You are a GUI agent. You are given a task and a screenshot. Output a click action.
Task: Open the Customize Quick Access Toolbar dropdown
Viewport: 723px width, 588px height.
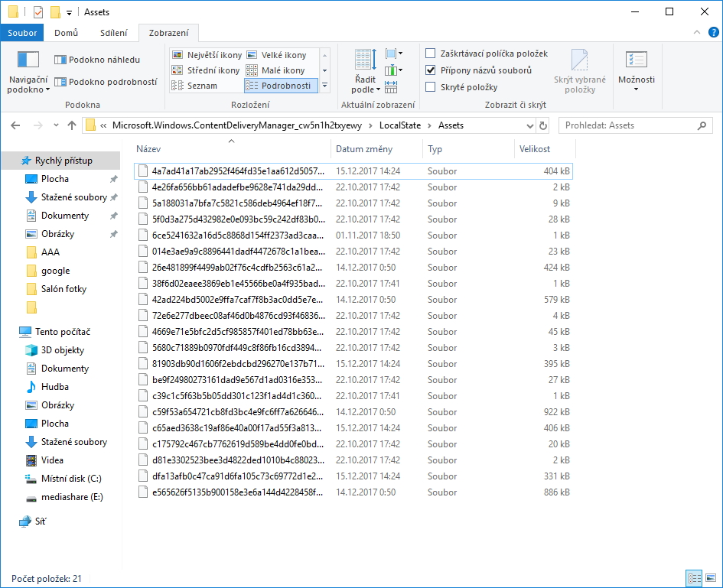(x=69, y=12)
